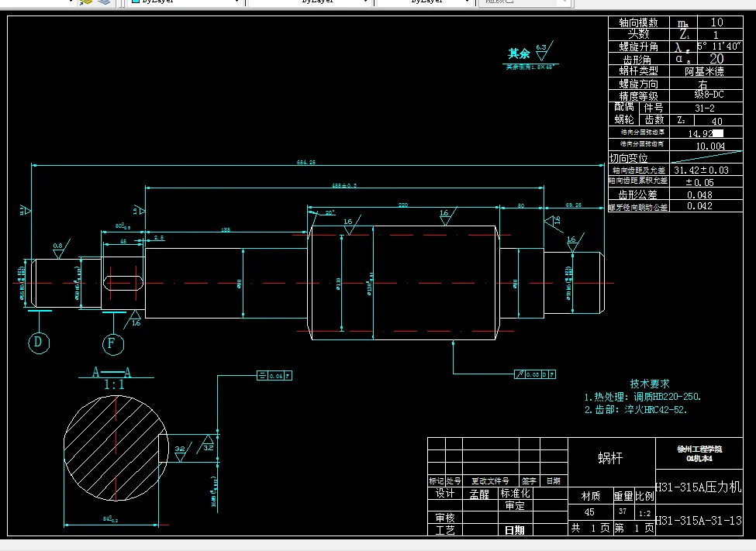The image size is (756, 551).
Task: Select the 热处理 调质HB220-250 requirement line
Action: (642, 397)
